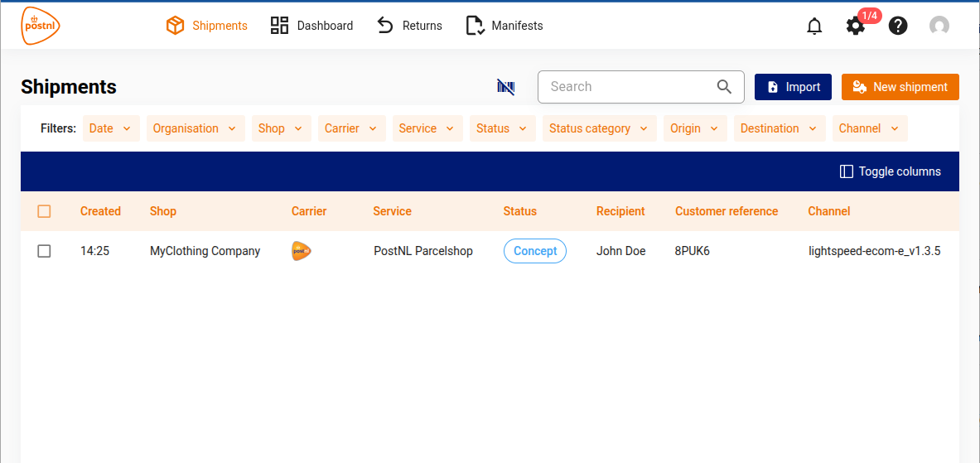Click the PostNL logo in header
Screen dimensions: 980x463
pos(41,26)
